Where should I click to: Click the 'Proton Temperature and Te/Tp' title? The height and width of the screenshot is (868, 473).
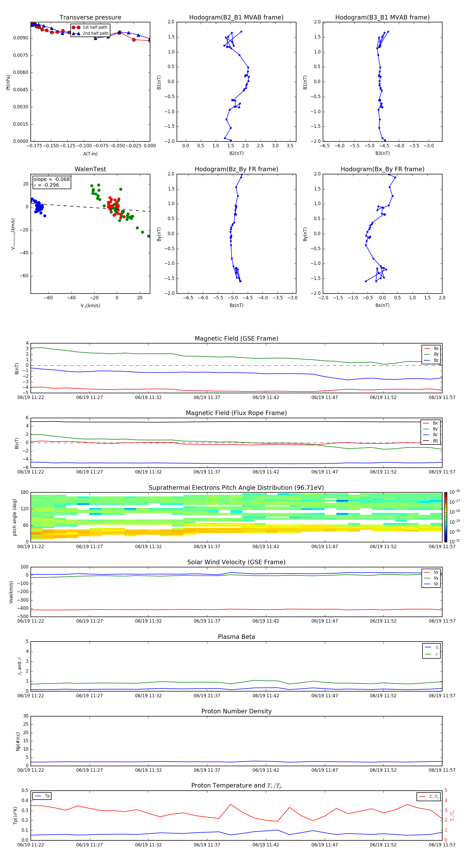click(236, 786)
